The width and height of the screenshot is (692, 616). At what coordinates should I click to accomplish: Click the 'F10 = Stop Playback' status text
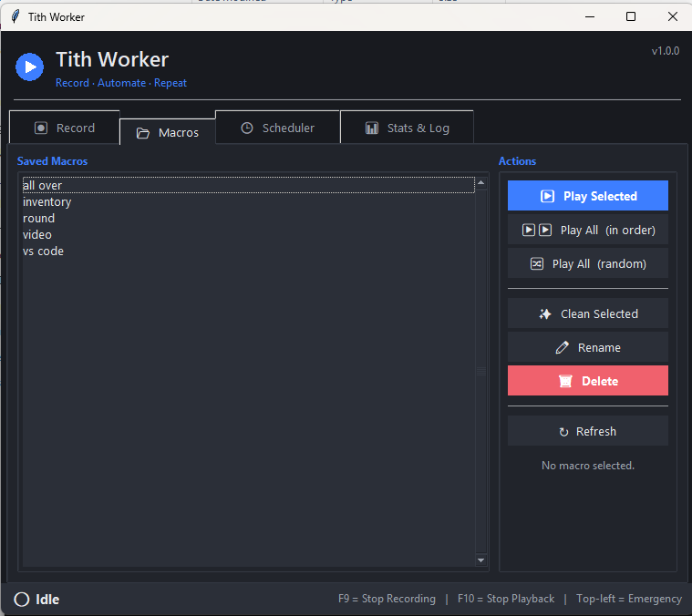(506, 599)
